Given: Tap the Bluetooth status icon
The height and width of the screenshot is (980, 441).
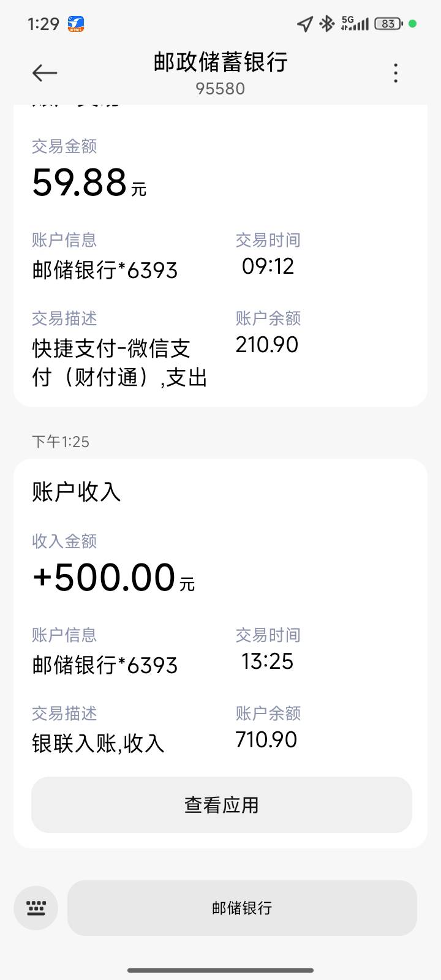Looking at the screenshot, I should click(x=327, y=24).
